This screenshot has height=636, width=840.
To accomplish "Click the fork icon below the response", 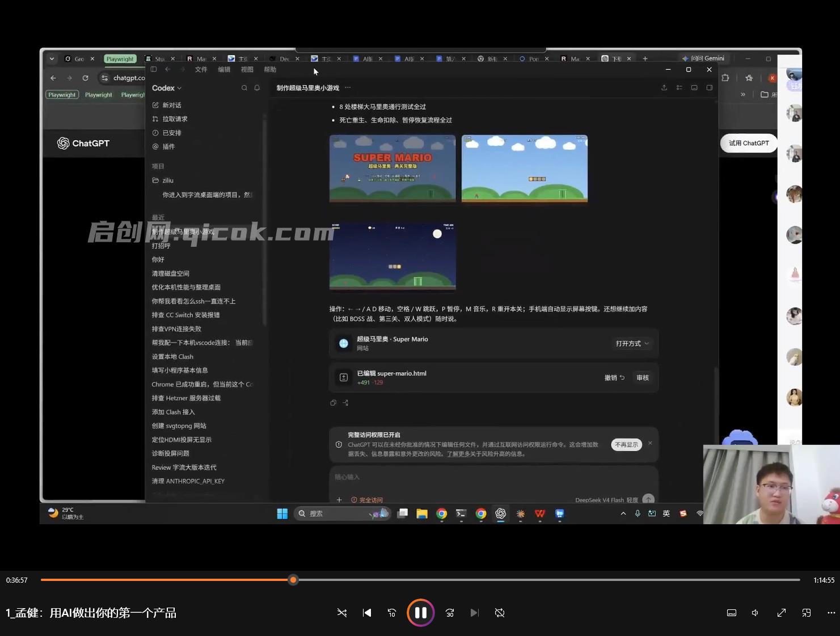I will pos(345,403).
